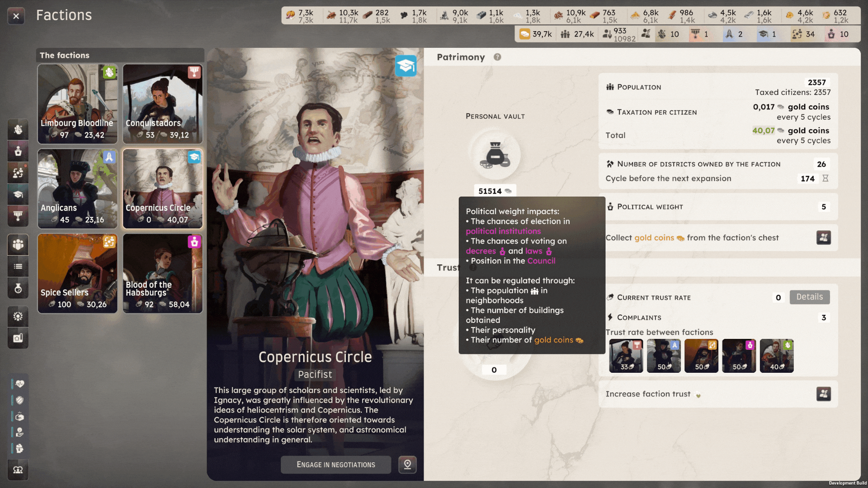Select the Anglicans trust portrait showing 50

pyautogui.click(x=663, y=356)
